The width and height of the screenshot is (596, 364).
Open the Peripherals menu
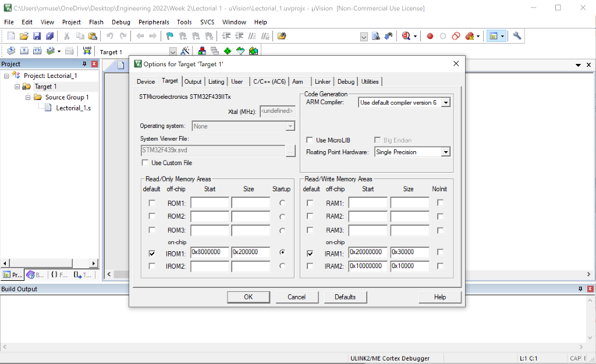click(154, 22)
